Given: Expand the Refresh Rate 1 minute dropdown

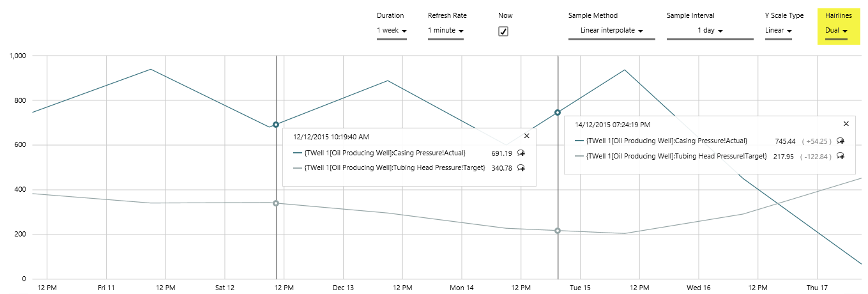Looking at the screenshot, I should 445,31.
